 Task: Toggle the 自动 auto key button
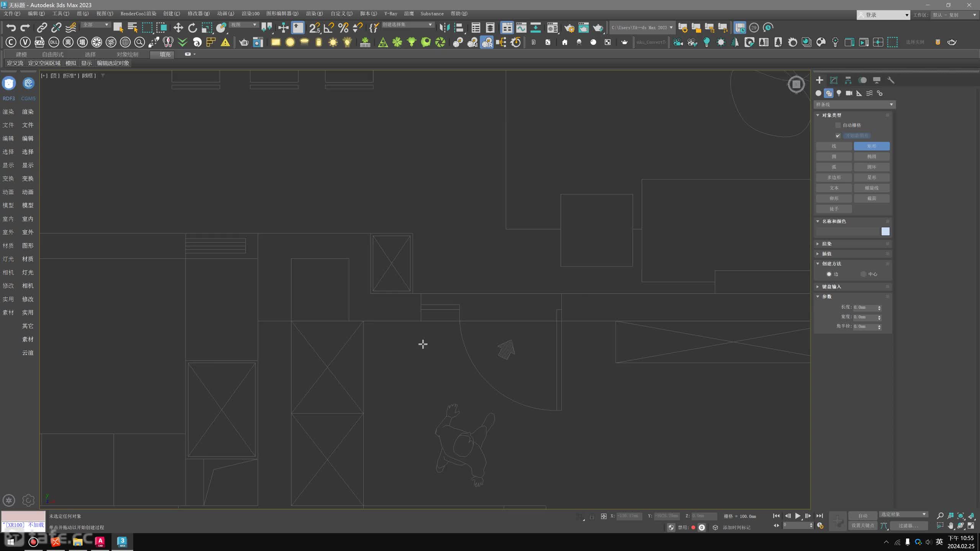pos(863,515)
